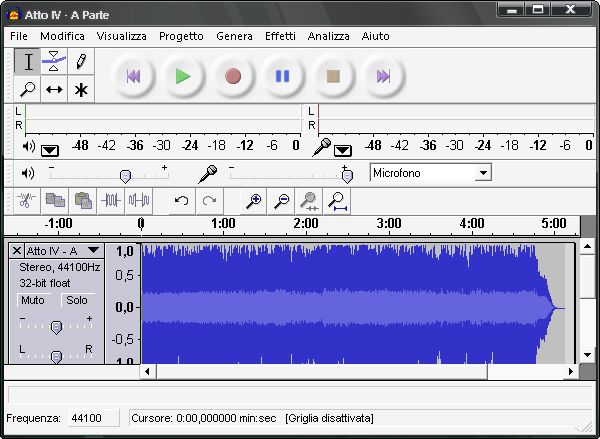
Task: Click horizontal scrollbar right arrow
Action: [571, 371]
